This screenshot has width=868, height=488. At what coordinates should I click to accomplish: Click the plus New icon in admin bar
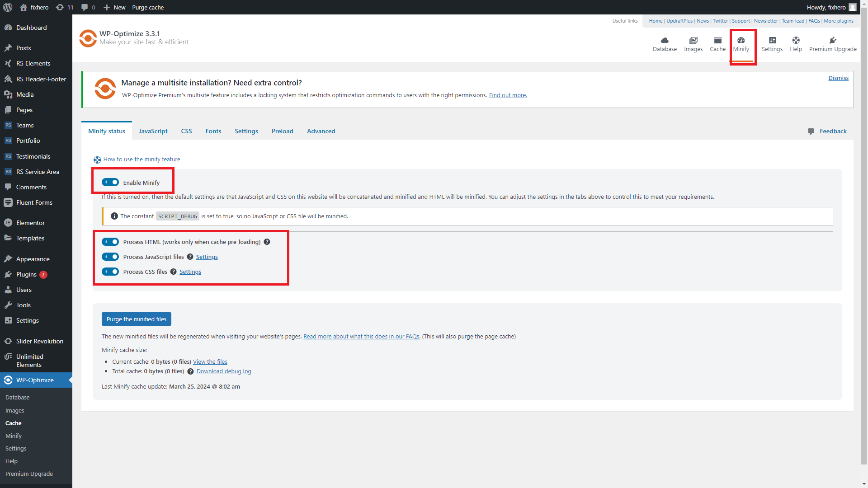107,7
